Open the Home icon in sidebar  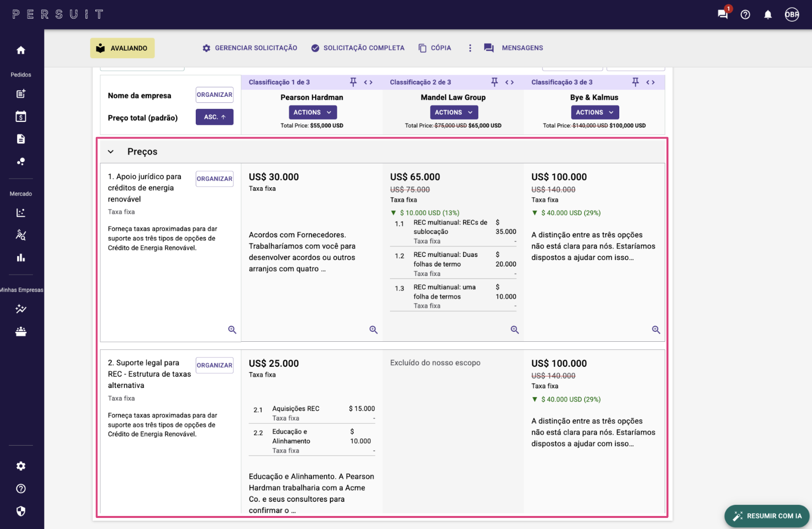[x=21, y=50]
